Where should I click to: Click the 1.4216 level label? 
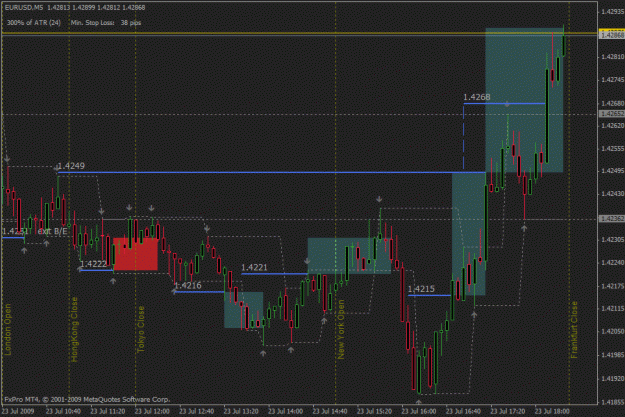(x=188, y=285)
